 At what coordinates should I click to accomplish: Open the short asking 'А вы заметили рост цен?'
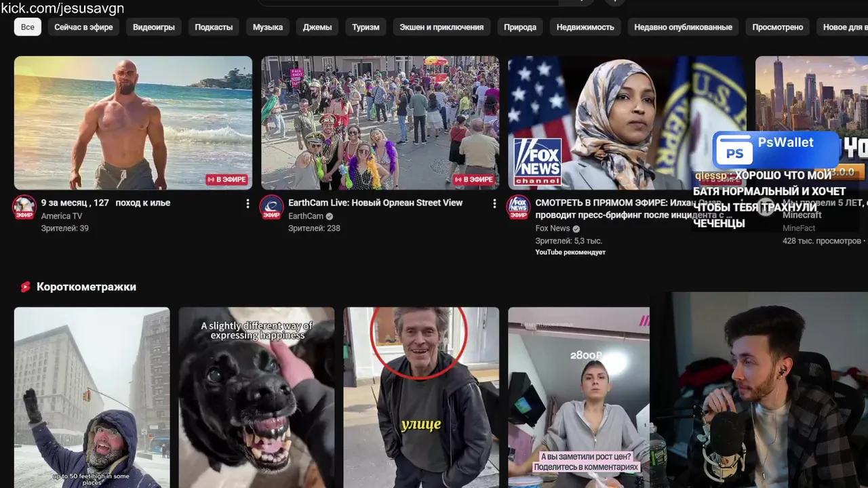(x=579, y=397)
